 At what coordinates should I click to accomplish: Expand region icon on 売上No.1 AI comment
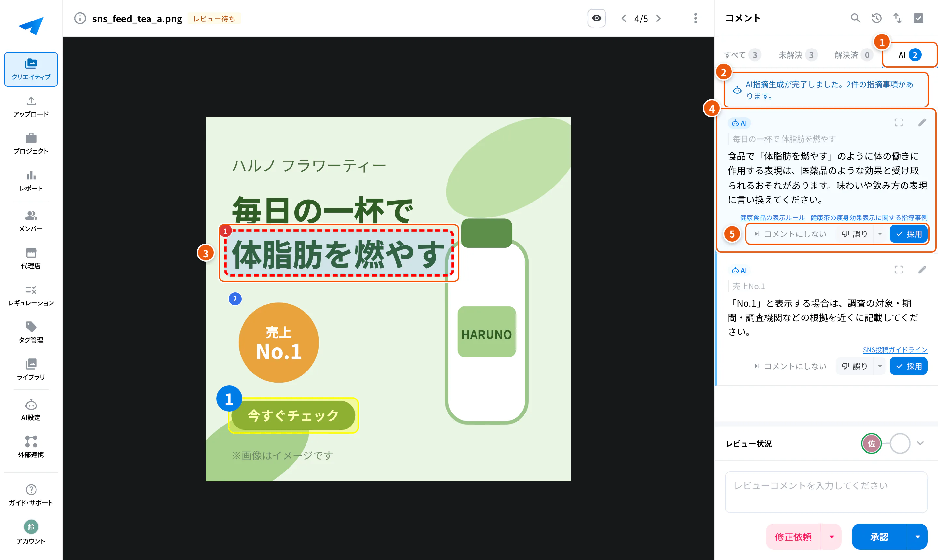899,270
